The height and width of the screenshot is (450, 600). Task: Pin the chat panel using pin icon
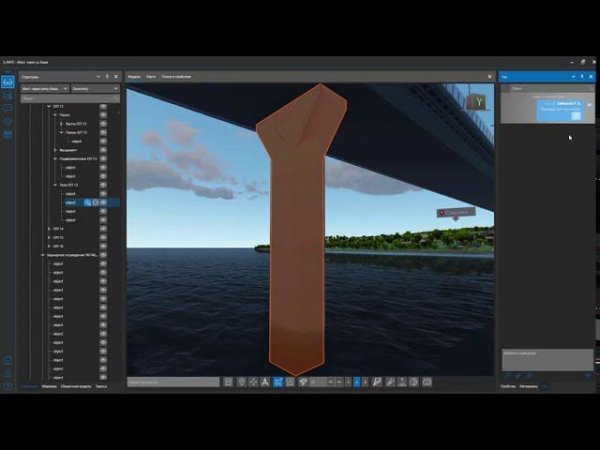[582, 77]
